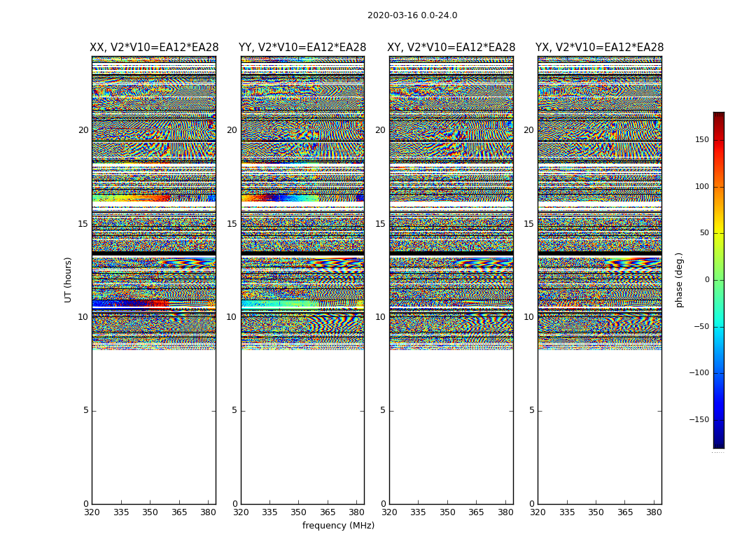Select the colorbar blue region near −150
Image resolution: width=735 pixels, height=560 pixels.
719,419
